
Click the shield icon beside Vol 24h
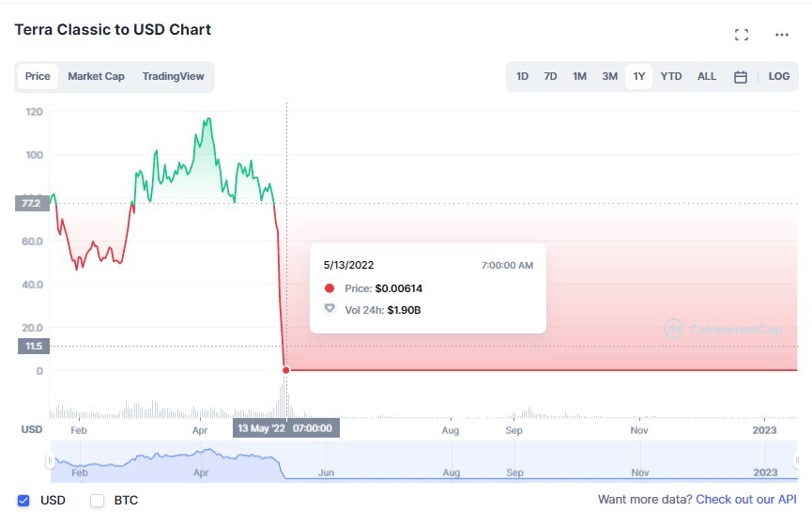click(x=329, y=309)
